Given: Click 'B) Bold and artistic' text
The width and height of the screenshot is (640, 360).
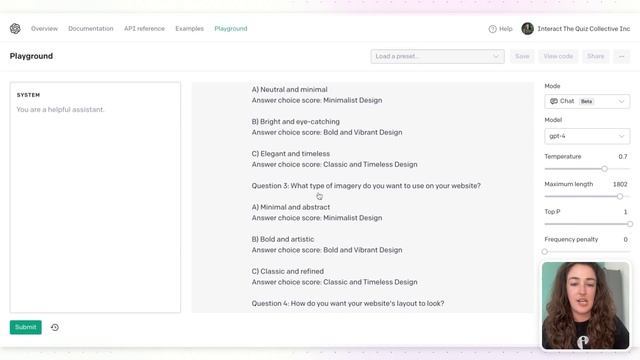Looking at the screenshot, I should [283, 239].
